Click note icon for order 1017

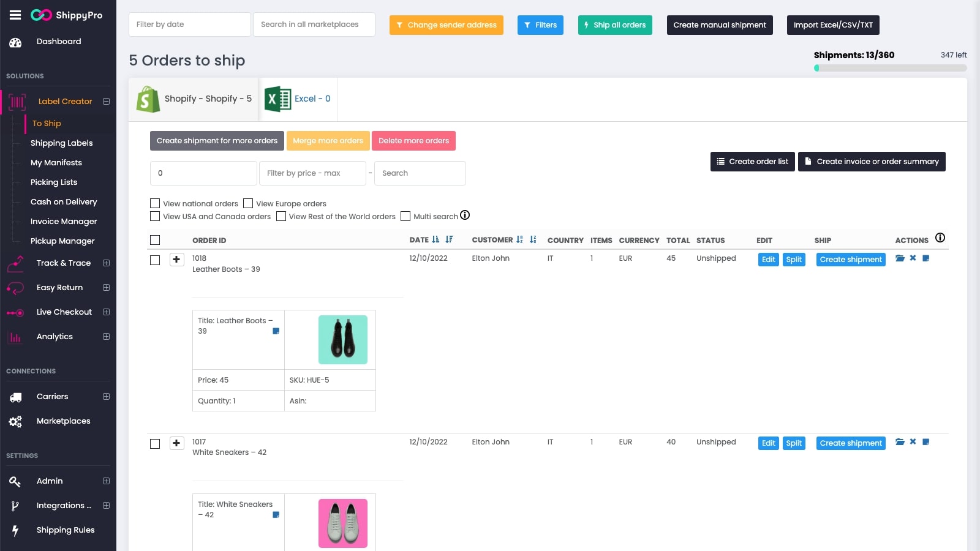pyautogui.click(x=926, y=442)
